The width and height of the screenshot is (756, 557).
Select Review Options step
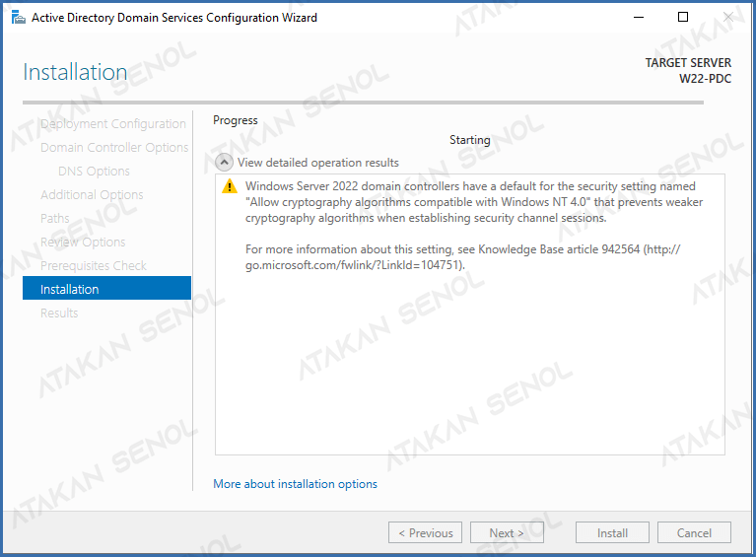click(x=83, y=243)
